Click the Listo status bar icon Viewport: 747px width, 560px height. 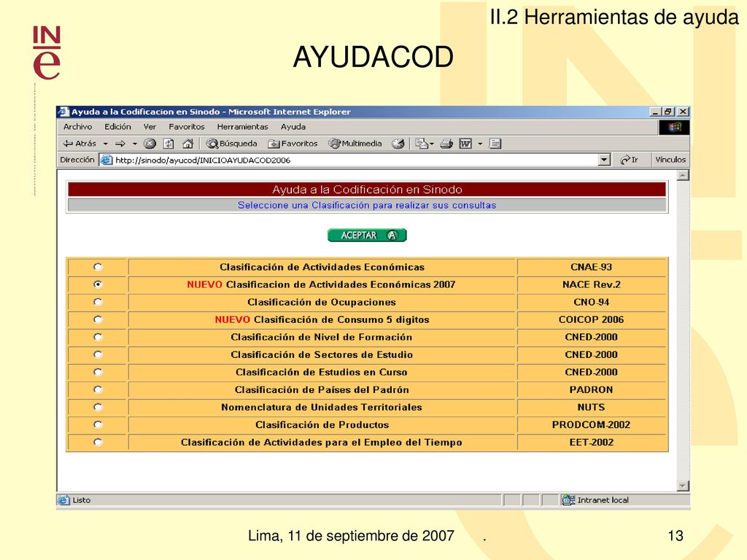(63, 500)
